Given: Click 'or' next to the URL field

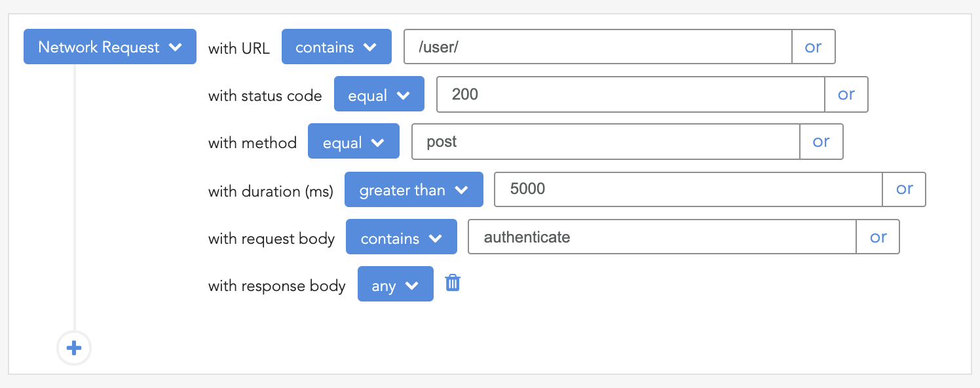Looking at the screenshot, I should pos(813,47).
